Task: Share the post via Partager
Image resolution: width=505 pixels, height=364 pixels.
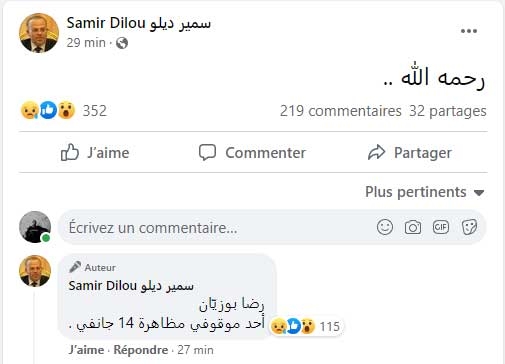Action: [410, 153]
